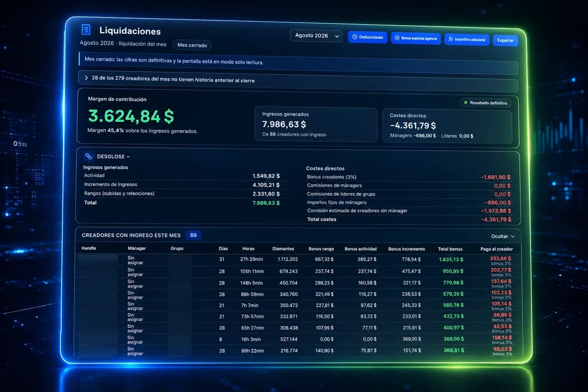Viewport: 588px width, 392px height.
Task: Select the Incremento de Ingresos amount 4.105,21 $
Action: point(266,185)
